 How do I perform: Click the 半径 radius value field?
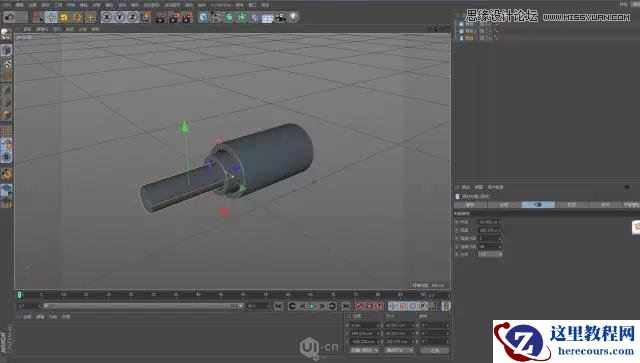point(489,222)
